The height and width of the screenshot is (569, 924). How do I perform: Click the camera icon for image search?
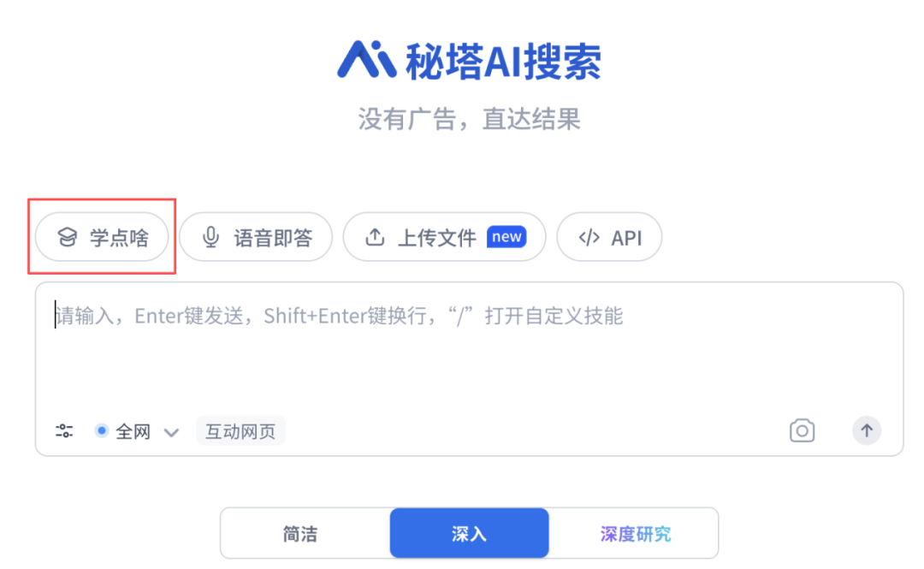pyautogui.click(x=802, y=430)
